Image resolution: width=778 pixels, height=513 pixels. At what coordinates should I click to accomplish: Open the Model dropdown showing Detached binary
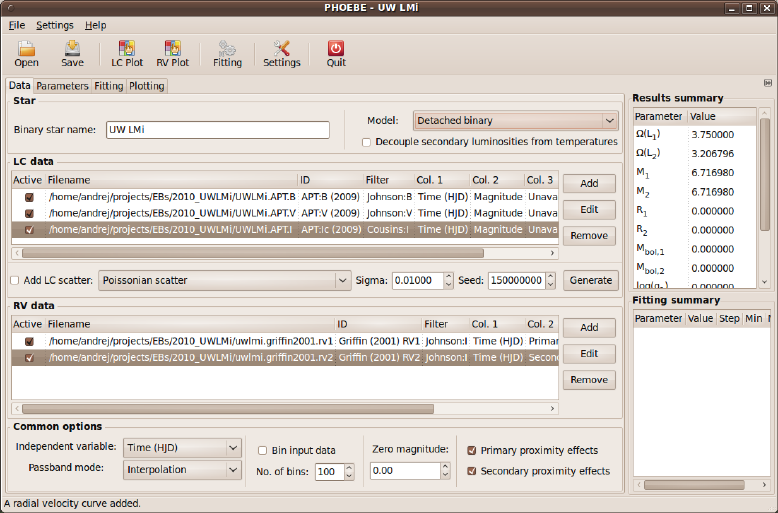pyautogui.click(x=516, y=121)
